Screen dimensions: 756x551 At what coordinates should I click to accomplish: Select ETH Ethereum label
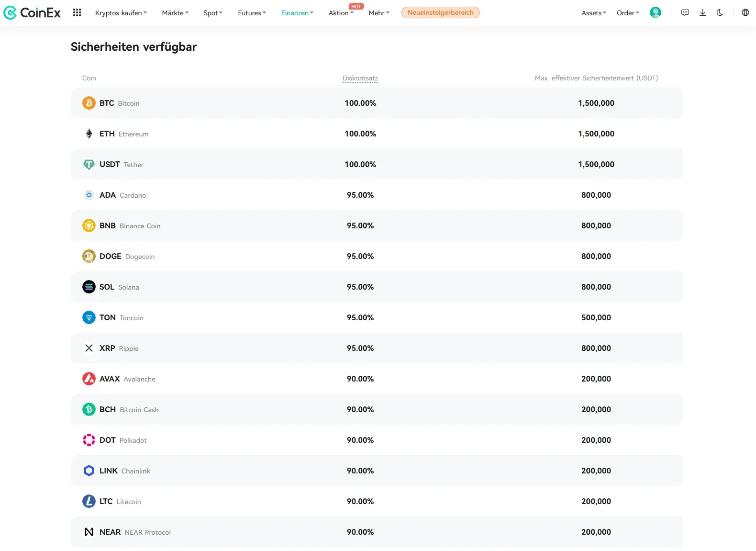click(x=124, y=134)
